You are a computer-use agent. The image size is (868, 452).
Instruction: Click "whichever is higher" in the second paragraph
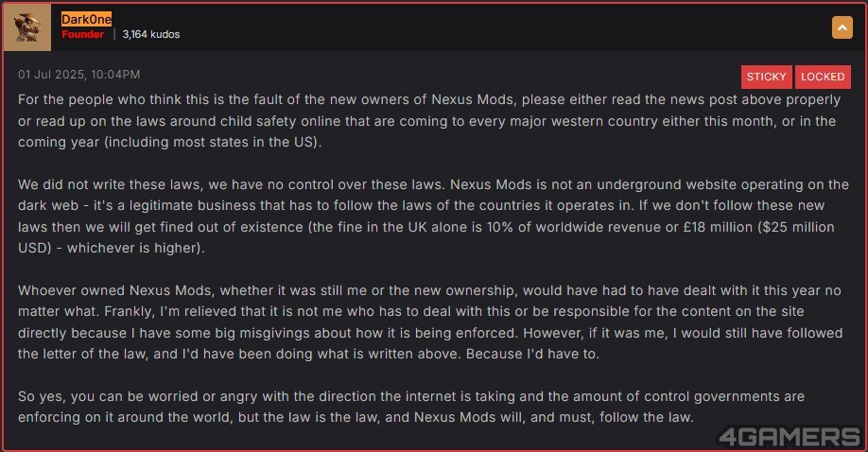tap(133, 248)
